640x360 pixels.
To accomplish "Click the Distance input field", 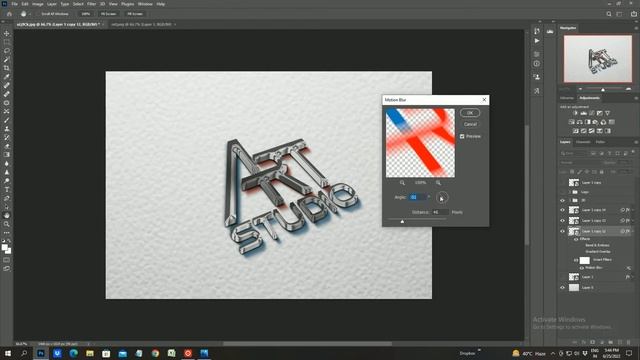I will [440, 212].
